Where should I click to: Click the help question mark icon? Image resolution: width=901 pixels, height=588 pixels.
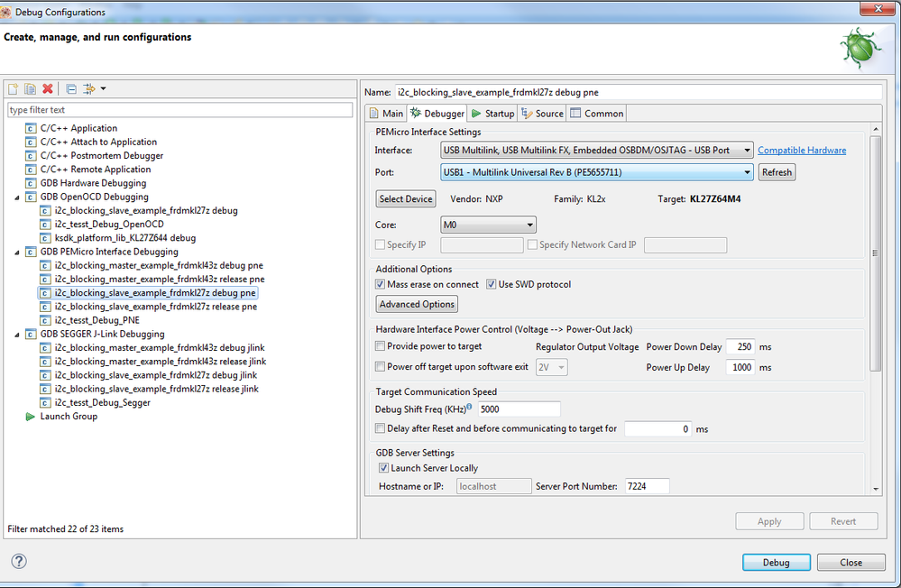(x=19, y=561)
